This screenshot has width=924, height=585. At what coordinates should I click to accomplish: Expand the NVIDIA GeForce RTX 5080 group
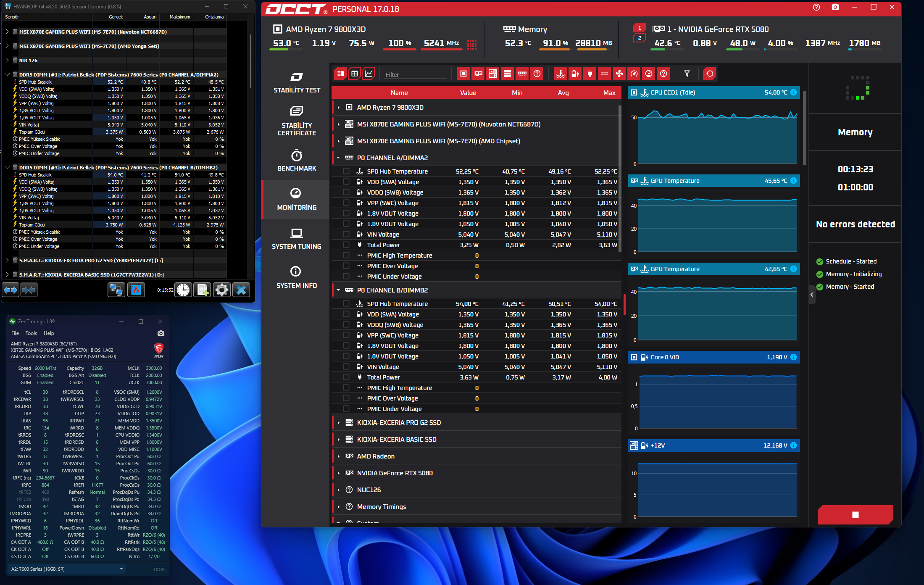tap(338, 473)
